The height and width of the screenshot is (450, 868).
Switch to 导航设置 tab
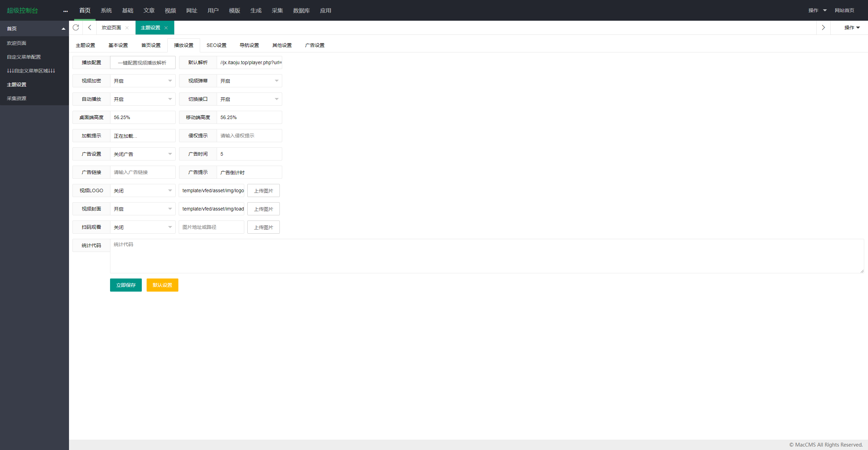tap(247, 45)
